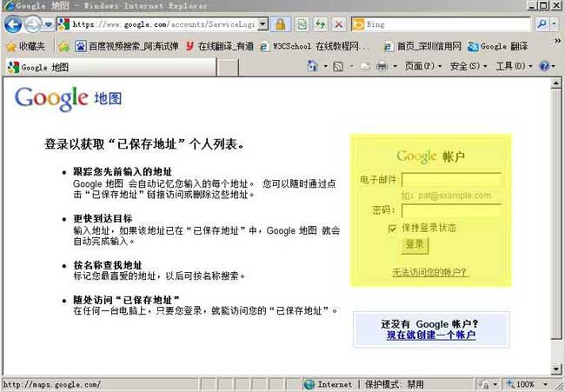Viewport: 565px width, 392px height.
Task: Click the 更快到达目标 heading
Action: (x=103, y=218)
